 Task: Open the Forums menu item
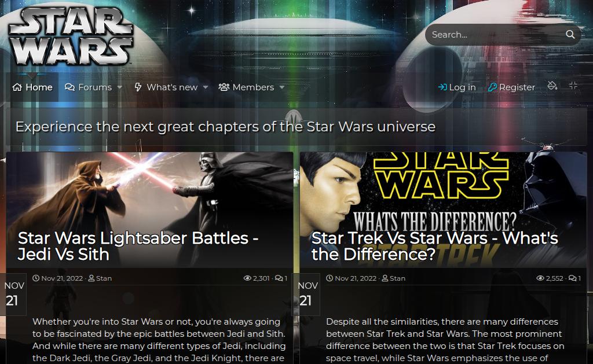click(89, 87)
